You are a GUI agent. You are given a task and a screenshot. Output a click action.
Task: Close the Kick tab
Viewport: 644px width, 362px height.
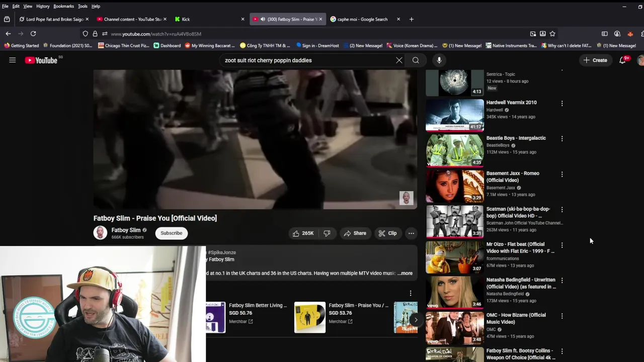243,19
